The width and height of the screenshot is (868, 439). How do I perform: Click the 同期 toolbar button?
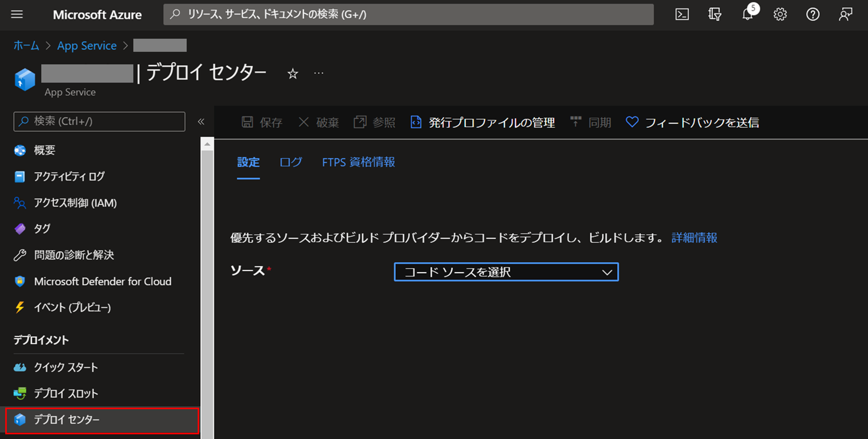tap(591, 122)
